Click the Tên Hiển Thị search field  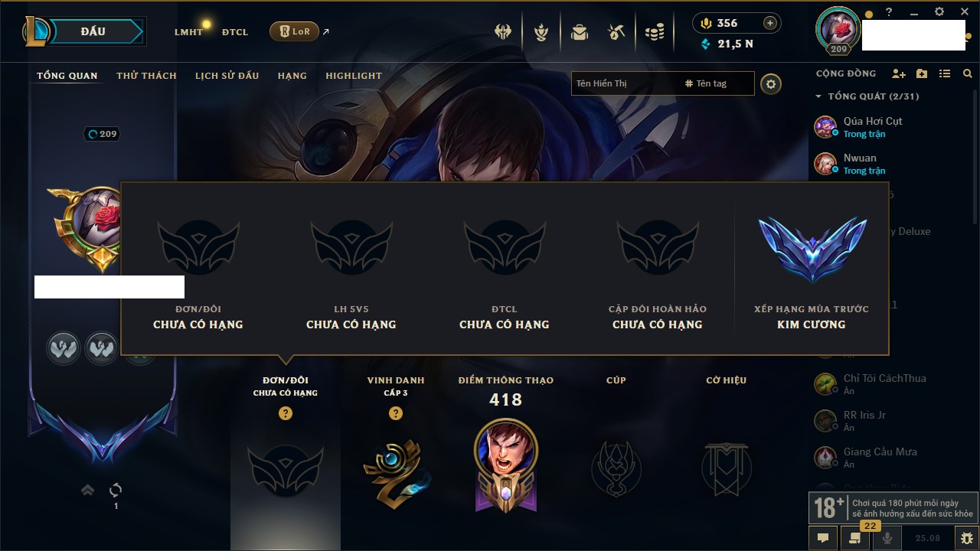click(x=625, y=83)
